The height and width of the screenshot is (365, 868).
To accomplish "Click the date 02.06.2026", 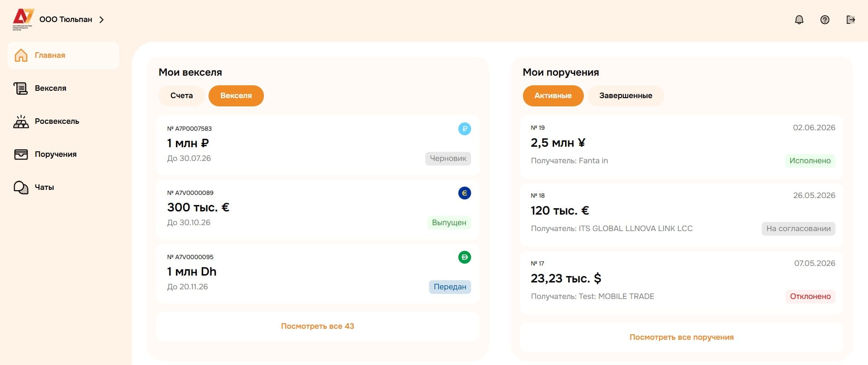I will point(814,127).
